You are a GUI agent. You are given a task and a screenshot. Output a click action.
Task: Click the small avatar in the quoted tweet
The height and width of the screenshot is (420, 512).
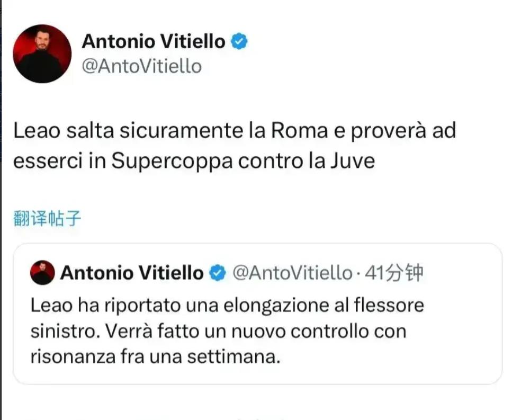pyautogui.click(x=42, y=273)
